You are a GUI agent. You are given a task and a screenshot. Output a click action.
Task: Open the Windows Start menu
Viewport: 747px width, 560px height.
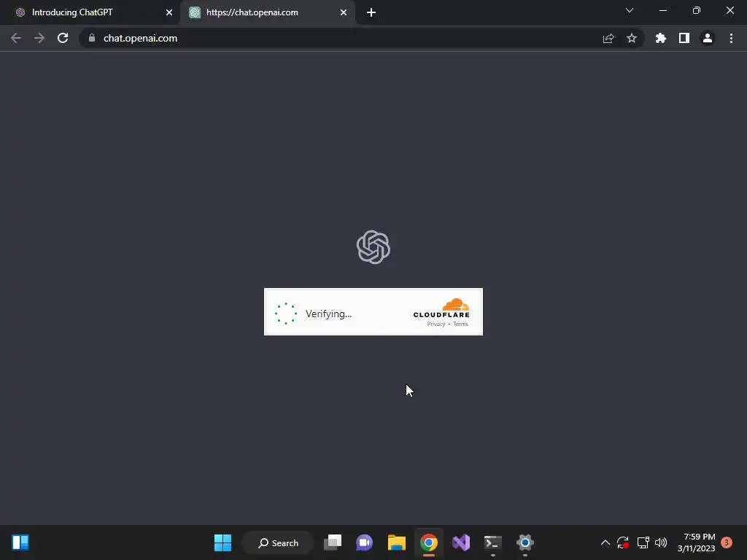(x=222, y=542)
